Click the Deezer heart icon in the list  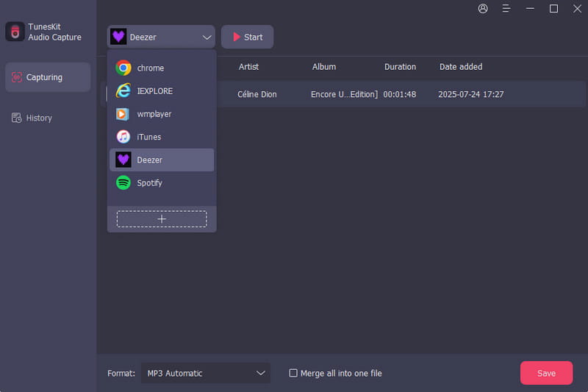(123, 160)
